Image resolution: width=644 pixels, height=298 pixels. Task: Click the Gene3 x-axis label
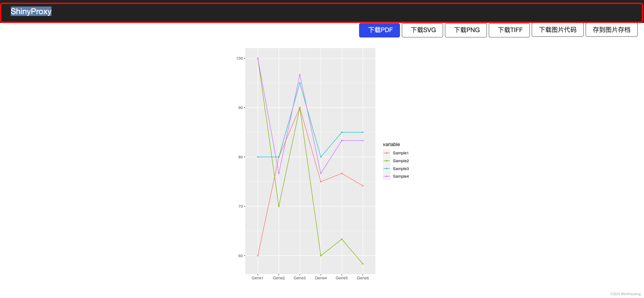(x=300, y=278)
